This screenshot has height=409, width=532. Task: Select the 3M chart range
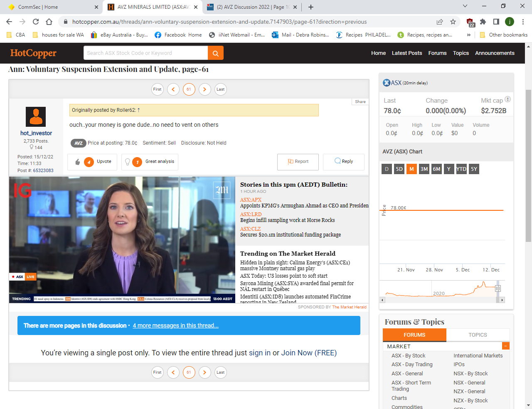(424, 169)
